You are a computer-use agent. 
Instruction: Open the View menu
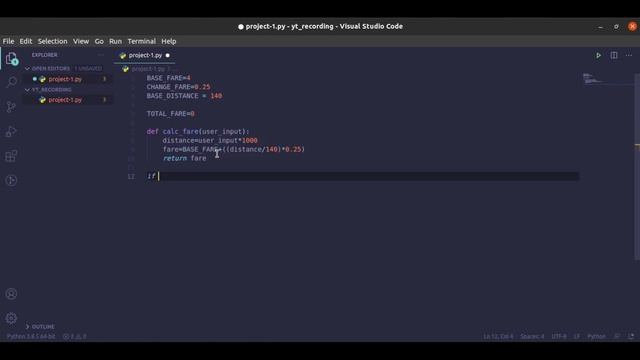81,41
